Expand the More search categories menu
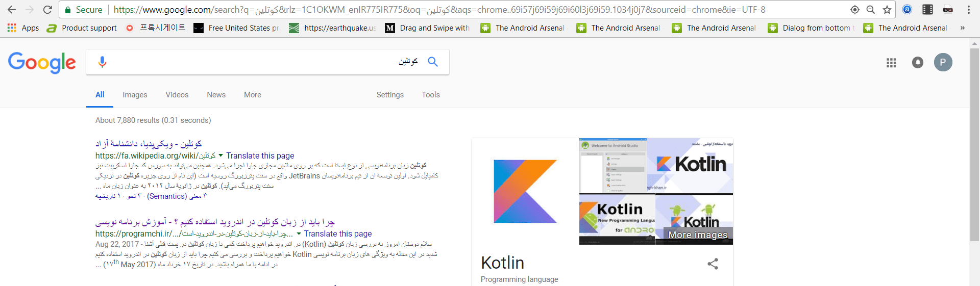Screen dimensions: 980x286 [252, 95]
